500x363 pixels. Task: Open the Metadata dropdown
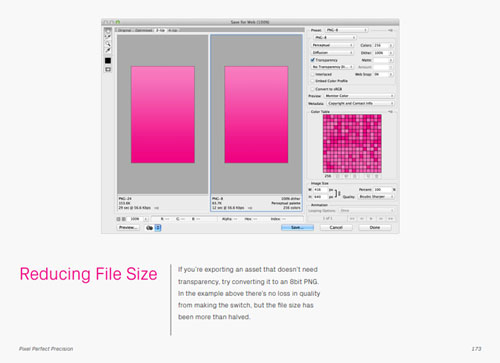[360, 103]
